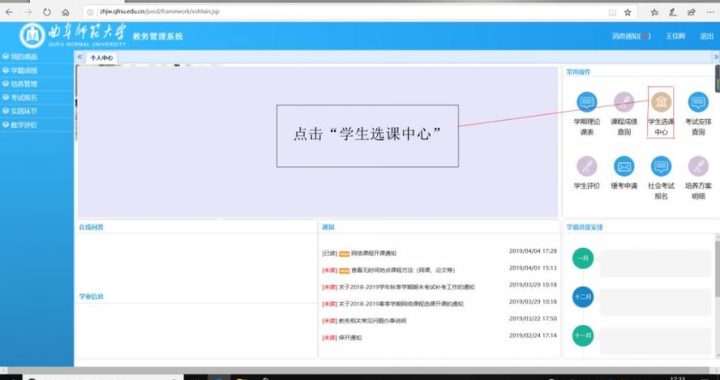Click the date 2019/02/24 17:14
The width and height of the screenshot is (720, 380).
pyautogui.click(x=533, y=335)
